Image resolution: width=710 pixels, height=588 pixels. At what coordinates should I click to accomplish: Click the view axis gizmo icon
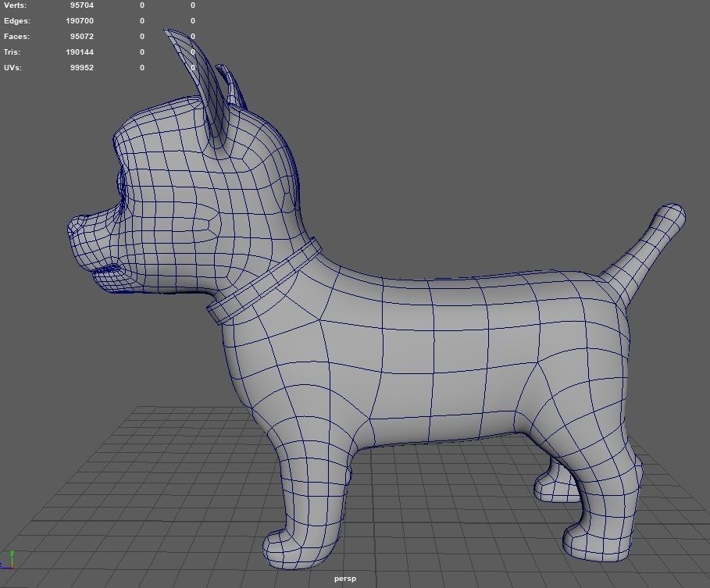(x=7, y=559)
